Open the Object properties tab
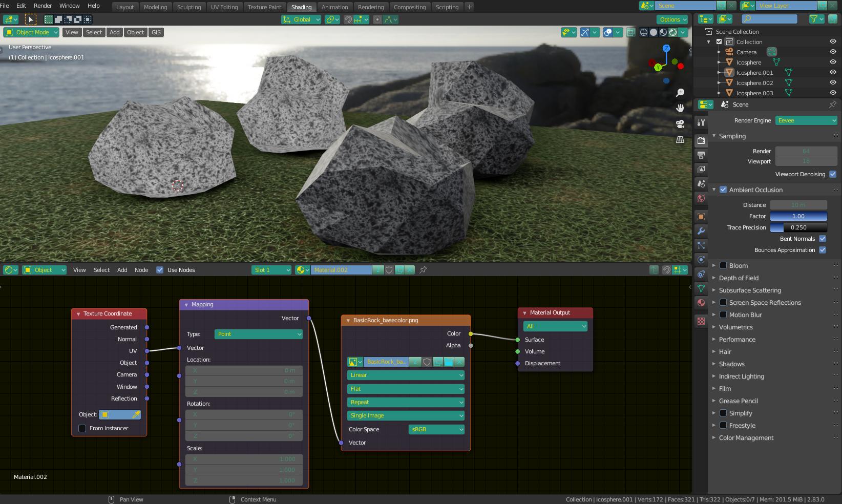The image size is (842, 504). [701, 217]
